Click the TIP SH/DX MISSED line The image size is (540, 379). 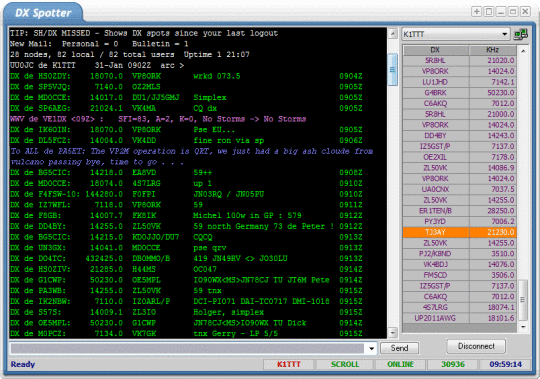[144, 33]
